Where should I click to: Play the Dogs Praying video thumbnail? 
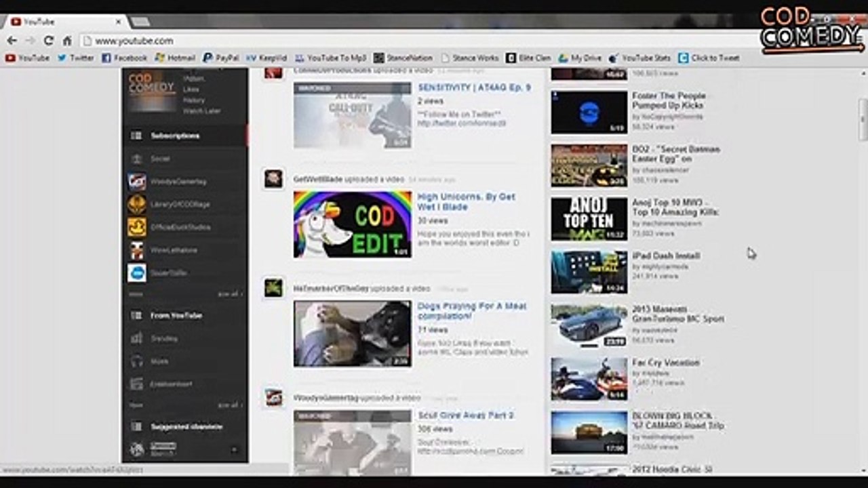pyautogui.click(x=353, y=333)
